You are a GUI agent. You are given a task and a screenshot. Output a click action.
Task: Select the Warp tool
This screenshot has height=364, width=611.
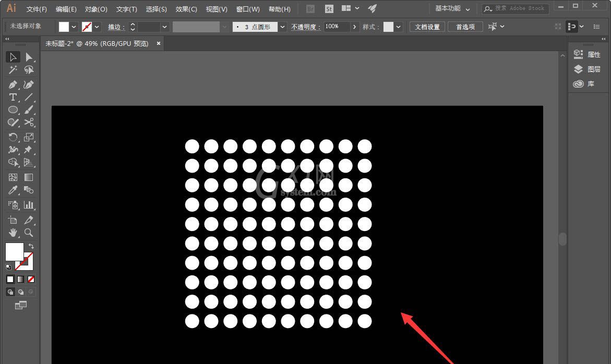pos(13,150)
